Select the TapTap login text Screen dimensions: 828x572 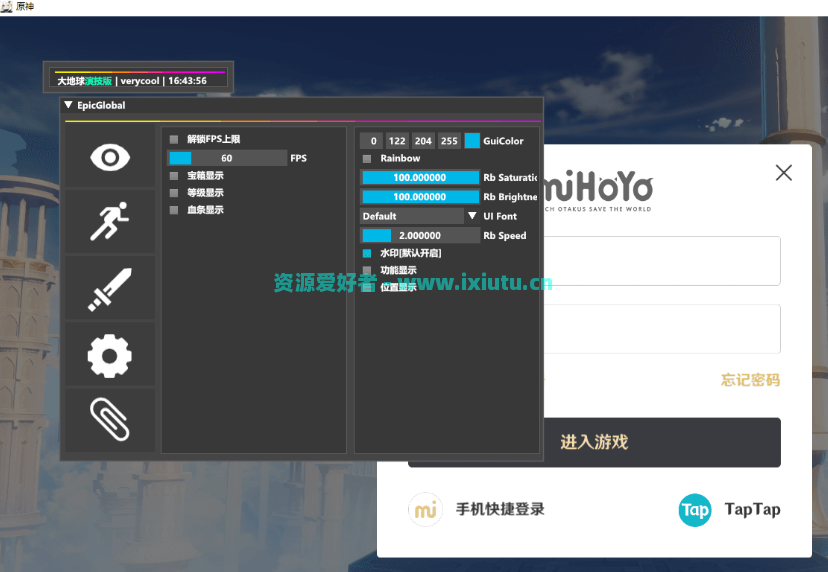(752, 510)
